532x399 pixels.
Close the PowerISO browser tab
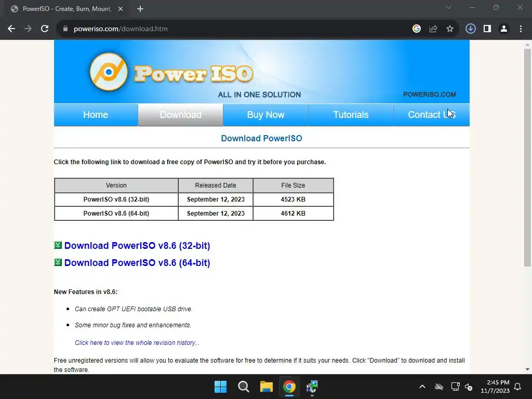tap(121, 9)
